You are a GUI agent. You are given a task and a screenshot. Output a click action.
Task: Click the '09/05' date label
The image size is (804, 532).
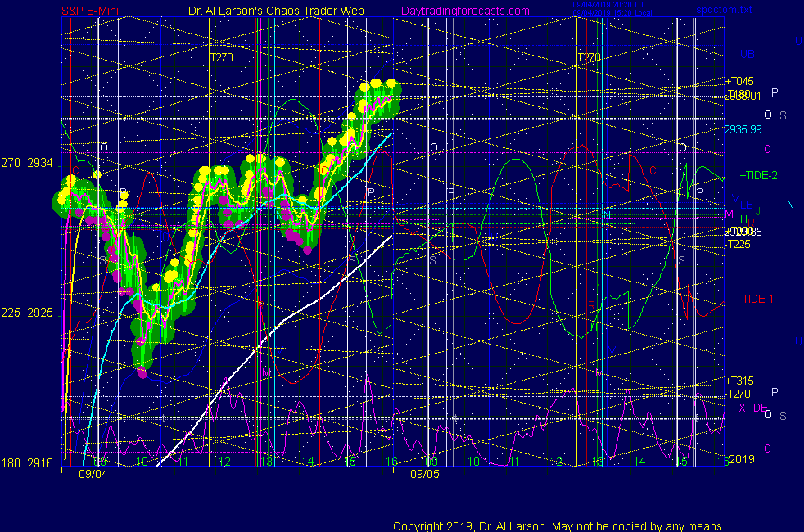coord(425,474)
